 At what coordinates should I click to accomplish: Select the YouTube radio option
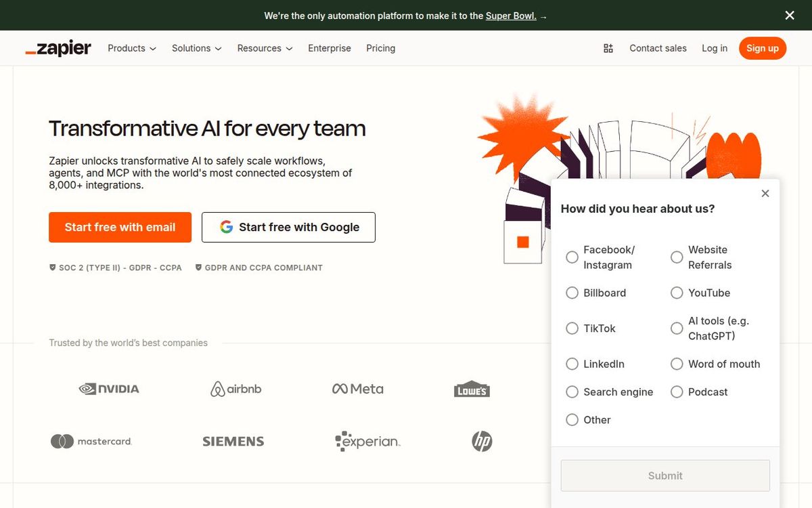pos(677,293)
